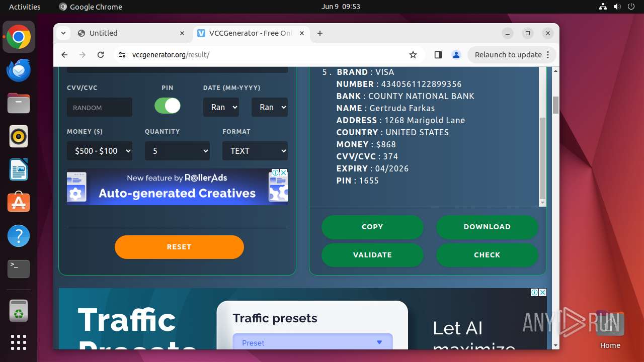Click the address bar URL
The height and width of the screenshot is (362, 644).
[171, 55]
